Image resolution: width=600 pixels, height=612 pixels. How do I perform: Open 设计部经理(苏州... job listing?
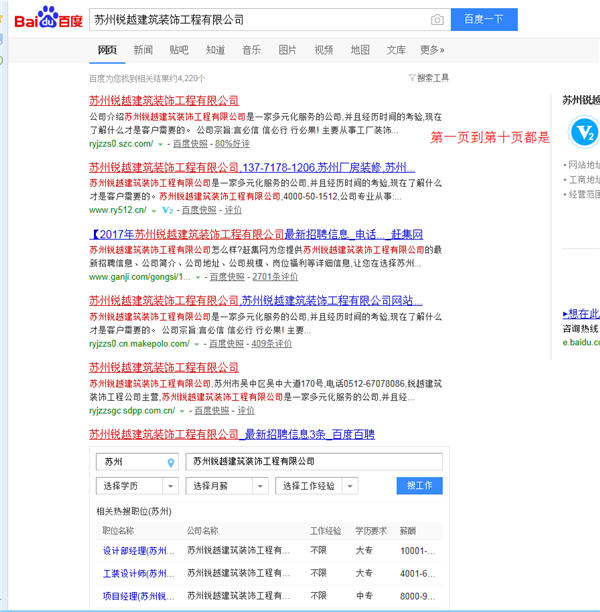pos(139,551)
